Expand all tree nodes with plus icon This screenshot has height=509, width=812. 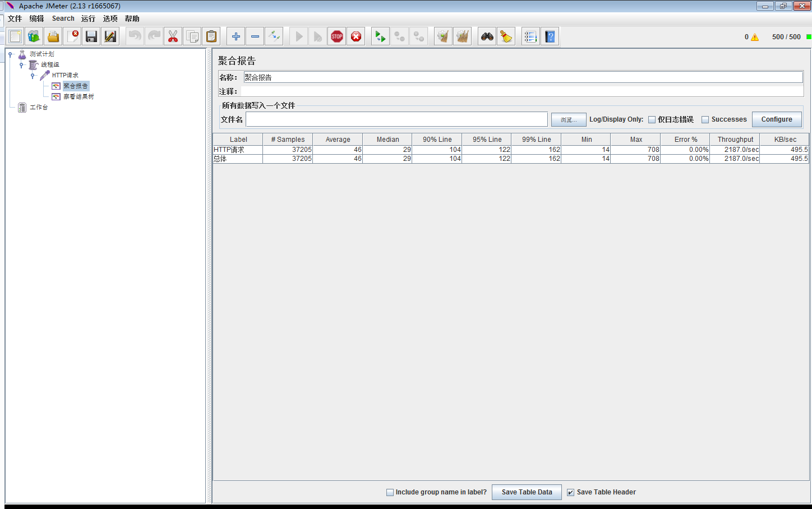[236, 36]
